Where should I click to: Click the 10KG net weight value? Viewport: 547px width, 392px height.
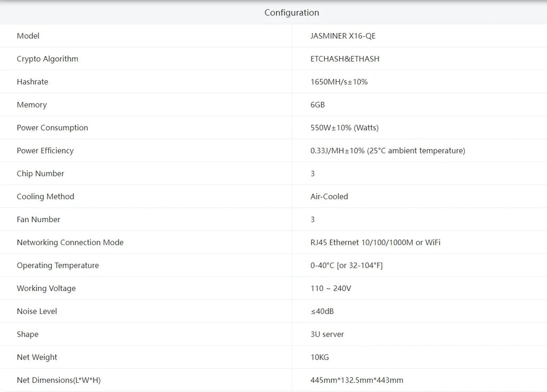319,358
